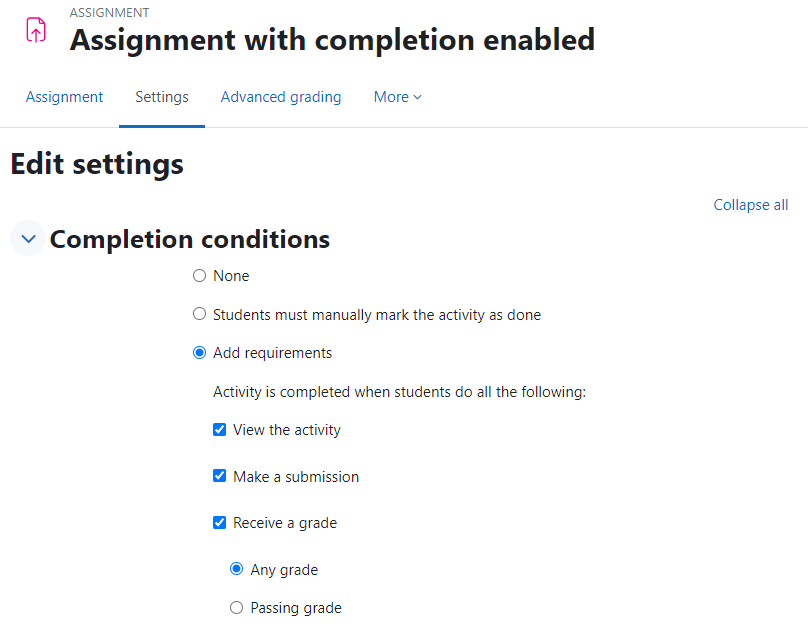Click the Collapse all link
This screenshot has height=624, width=808.
(750, 205)
